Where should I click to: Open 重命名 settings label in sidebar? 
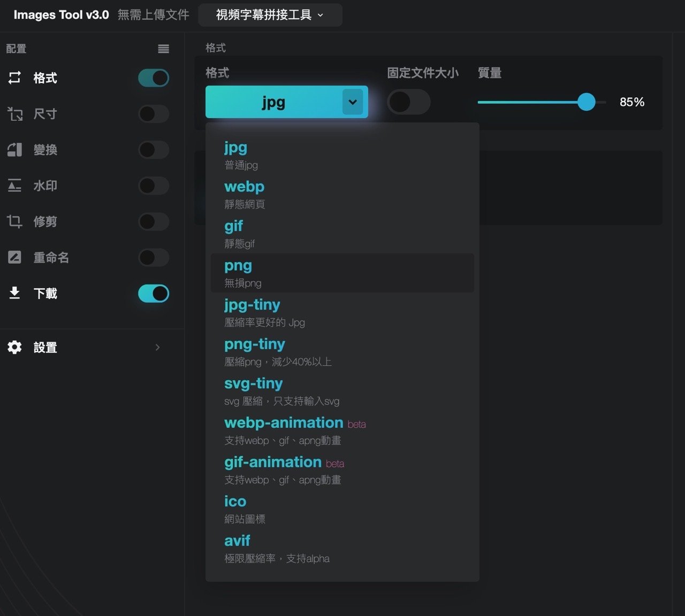click(51, 257)
